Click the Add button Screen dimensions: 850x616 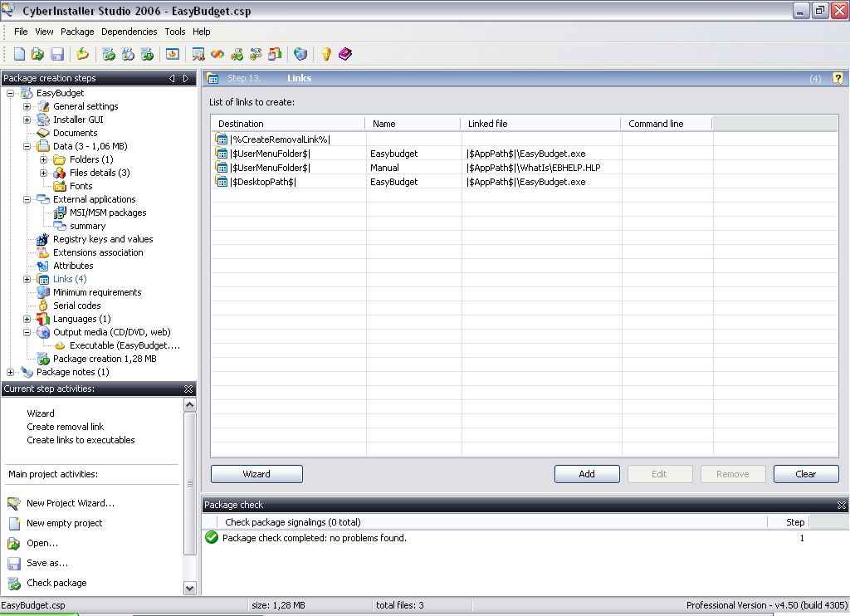(x=587, y=474)
